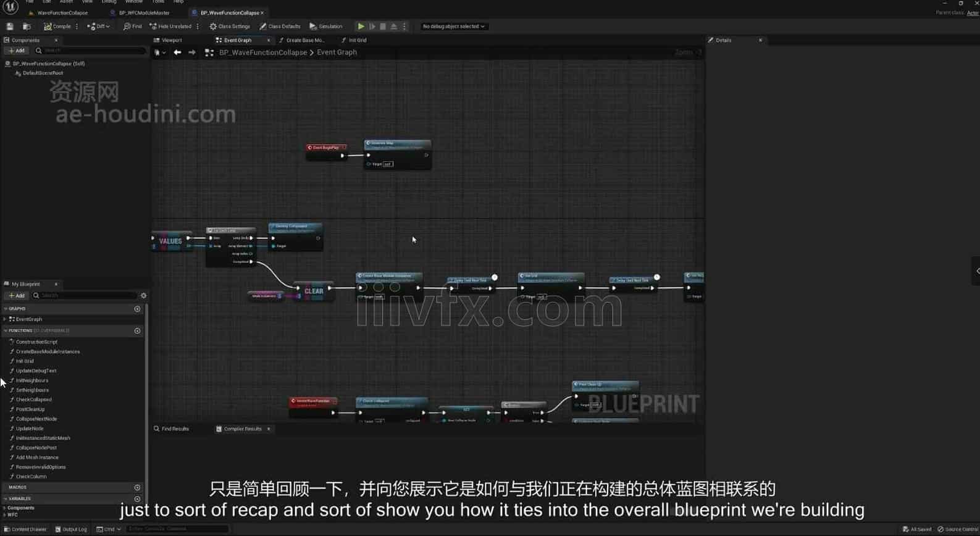Screen dimensions: 980x536
Task: Switch to the WaveFunctionCollapse level tab
Action: 62,12
